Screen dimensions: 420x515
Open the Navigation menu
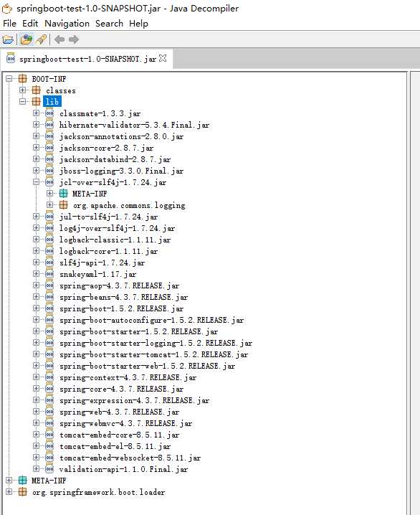pyautogui.click(x=67, y=24)
